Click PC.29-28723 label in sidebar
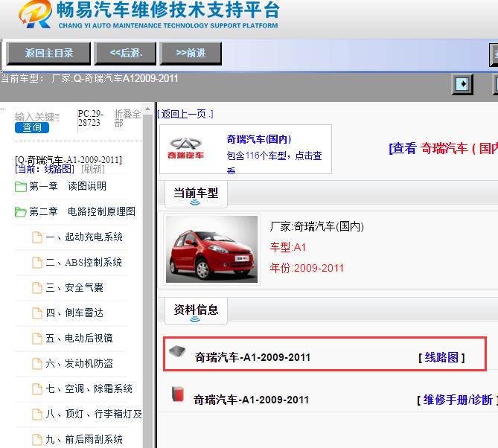This screenshot has width=498, height=448. click(x=91, y=118)
